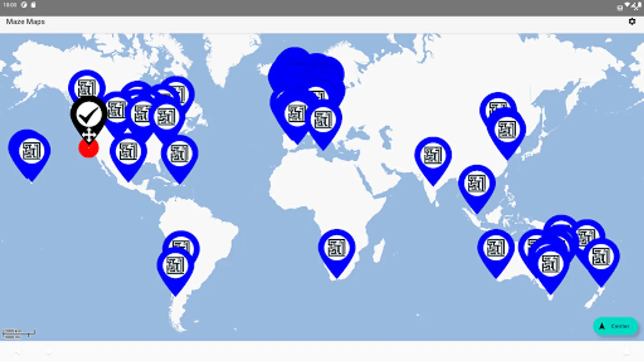Open the maze marker over India
The height and width of the screenshot is (362, 644).
433,155
